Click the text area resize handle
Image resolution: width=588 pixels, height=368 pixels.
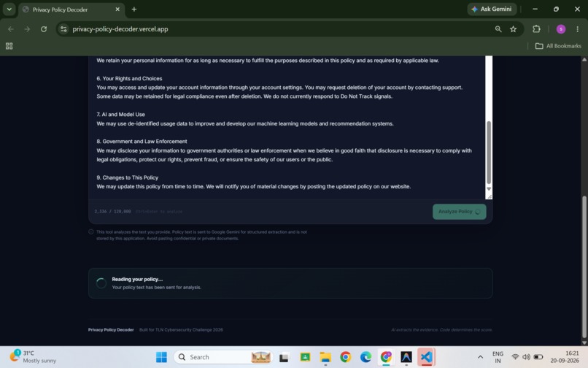(489, 196)
